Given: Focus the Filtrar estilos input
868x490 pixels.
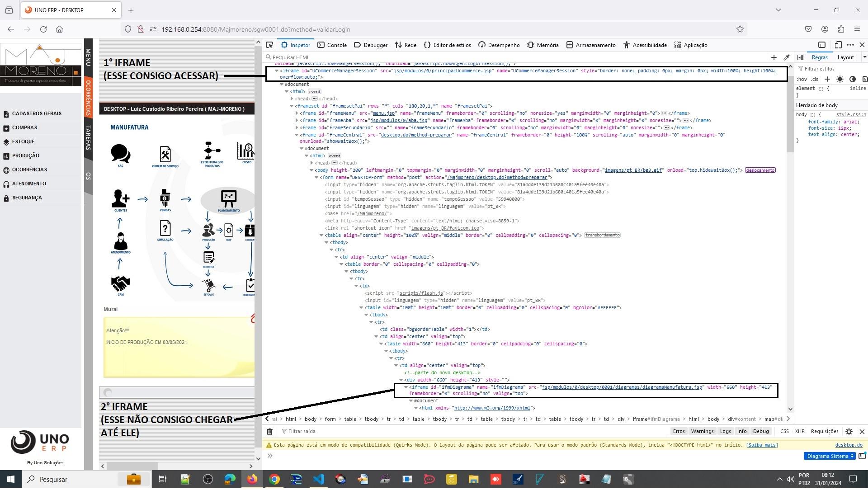Looking at the screenshot, I should 831,69.
